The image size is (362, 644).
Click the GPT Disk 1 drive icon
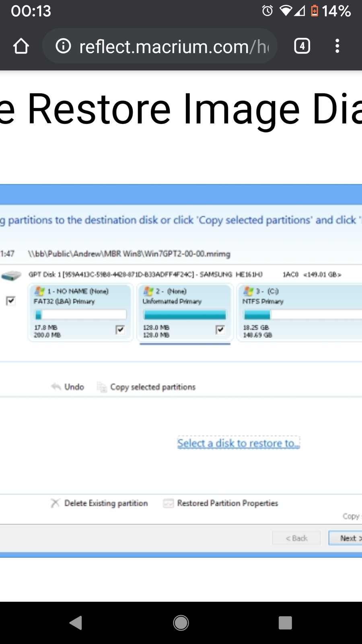11,276
